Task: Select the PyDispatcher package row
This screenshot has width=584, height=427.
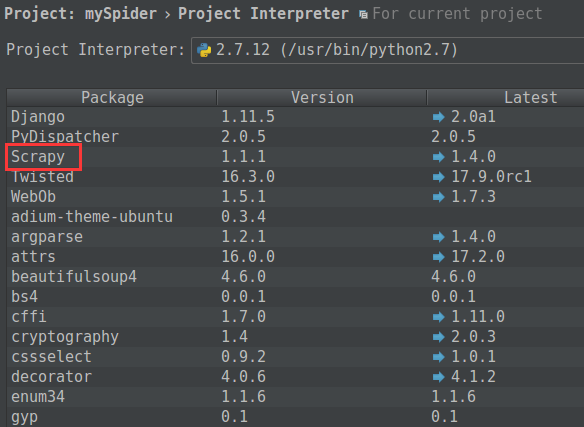Action: tap(295, 137)
